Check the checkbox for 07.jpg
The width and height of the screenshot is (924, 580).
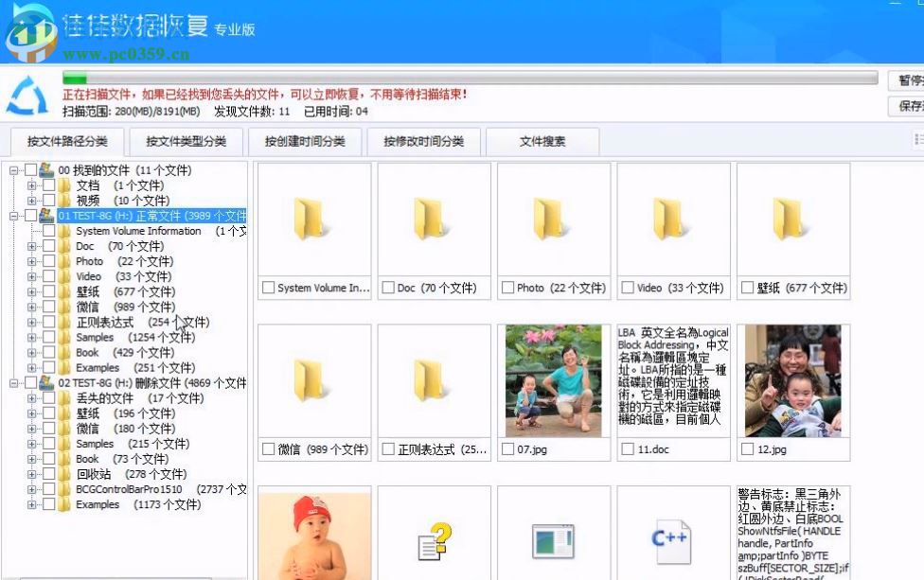506,449
